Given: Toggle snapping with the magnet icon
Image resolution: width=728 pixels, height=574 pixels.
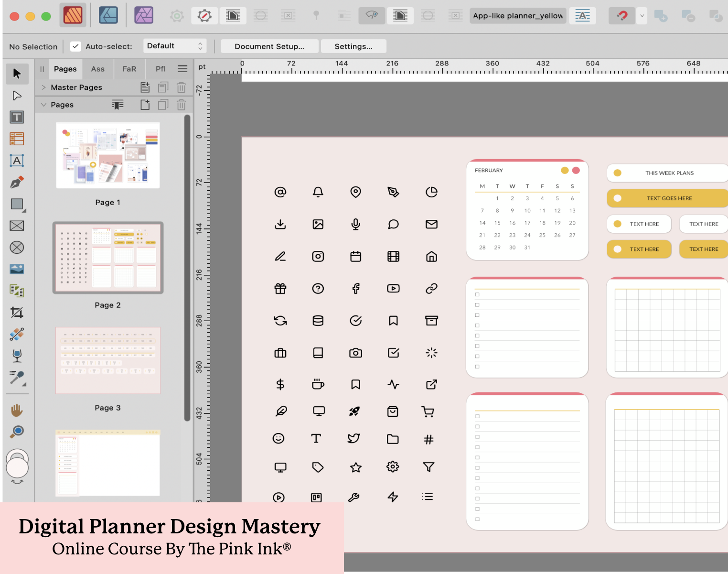Looking at the screenshot, I should tap(621, 15).
